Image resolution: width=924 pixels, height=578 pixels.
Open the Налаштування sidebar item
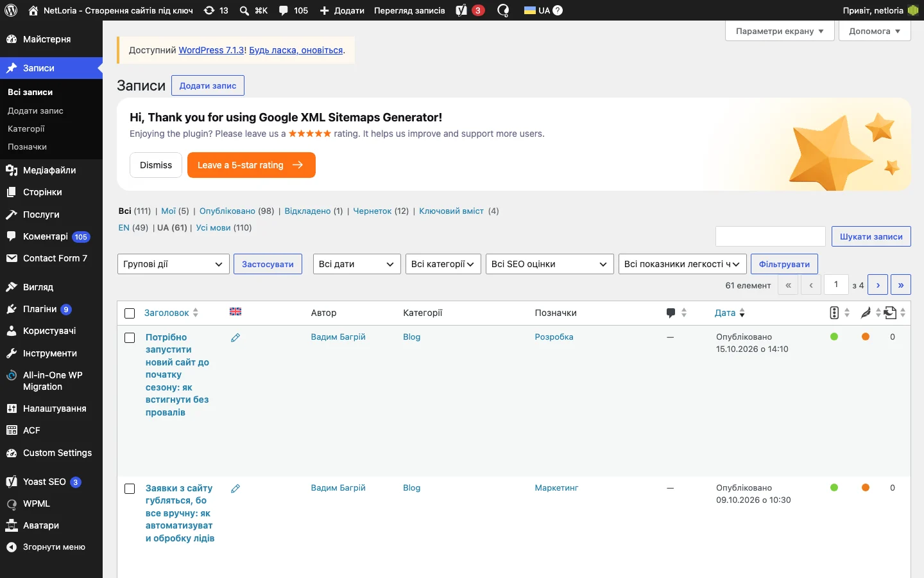coord(51,408)
